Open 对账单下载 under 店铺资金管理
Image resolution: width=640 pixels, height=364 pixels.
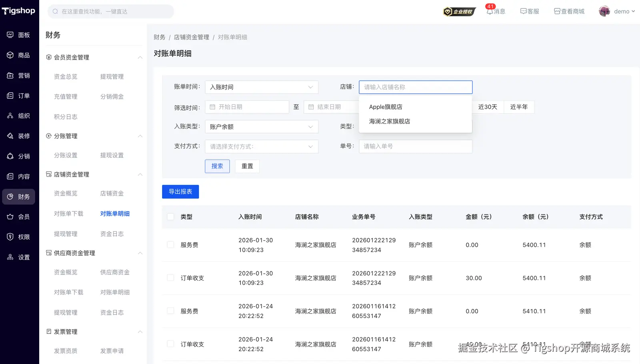[69, 214]
